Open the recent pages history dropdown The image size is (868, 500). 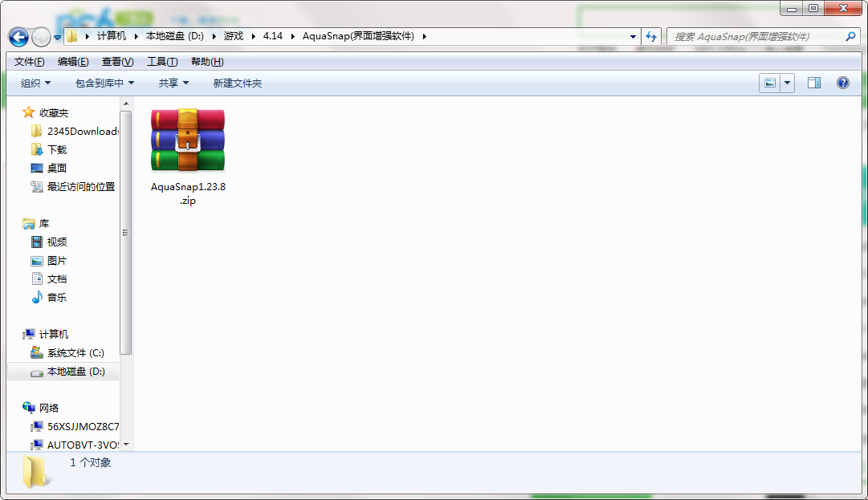tap(57, 38)
